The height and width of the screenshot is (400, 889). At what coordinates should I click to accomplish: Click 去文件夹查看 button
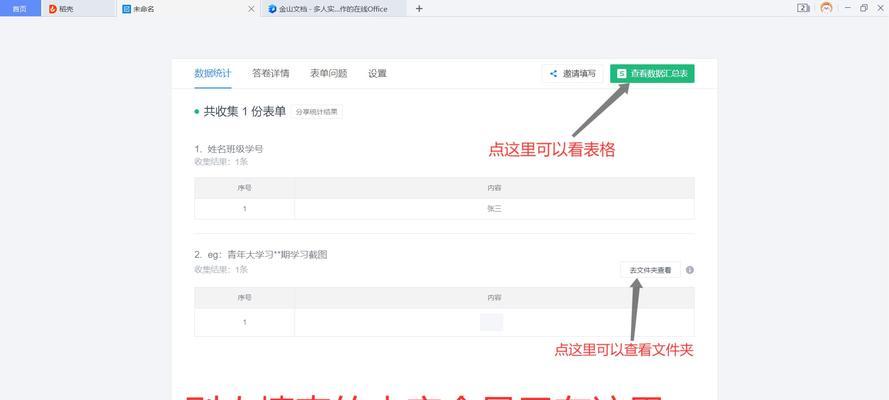[650, 270]
